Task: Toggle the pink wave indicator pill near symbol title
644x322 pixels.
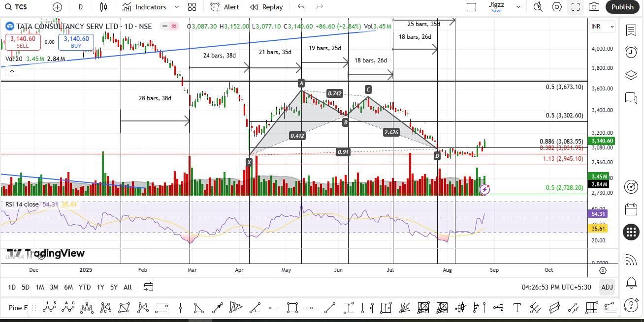Action: pos(173,26)
